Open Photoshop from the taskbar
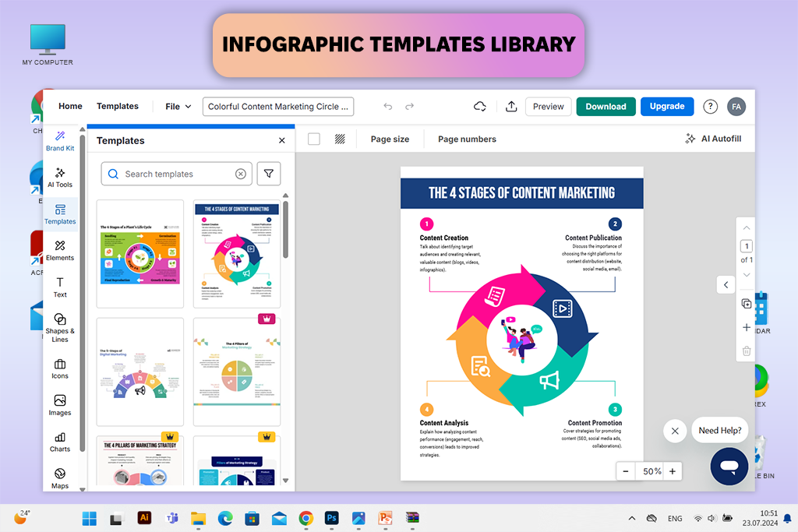 tap(332, 518)
